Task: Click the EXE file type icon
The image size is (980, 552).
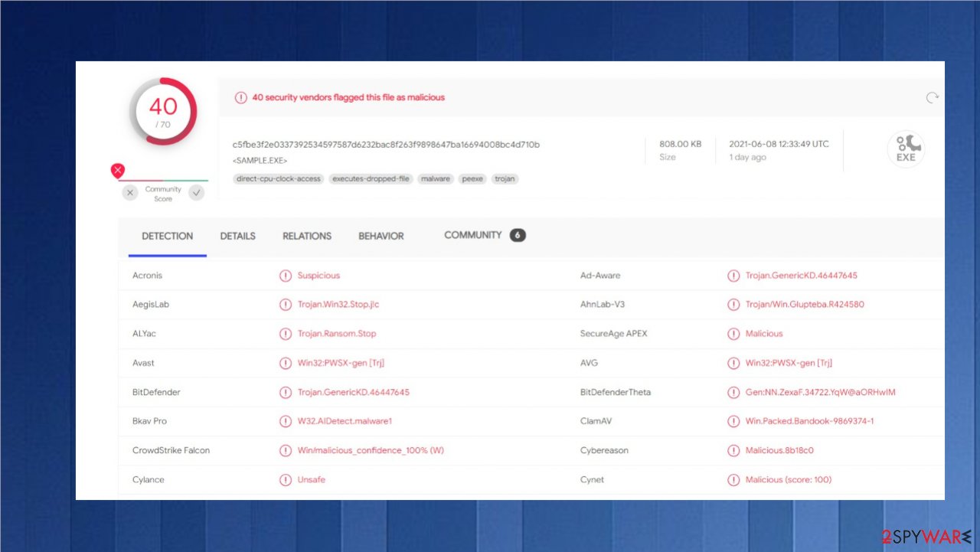Action: coord(906,149)
